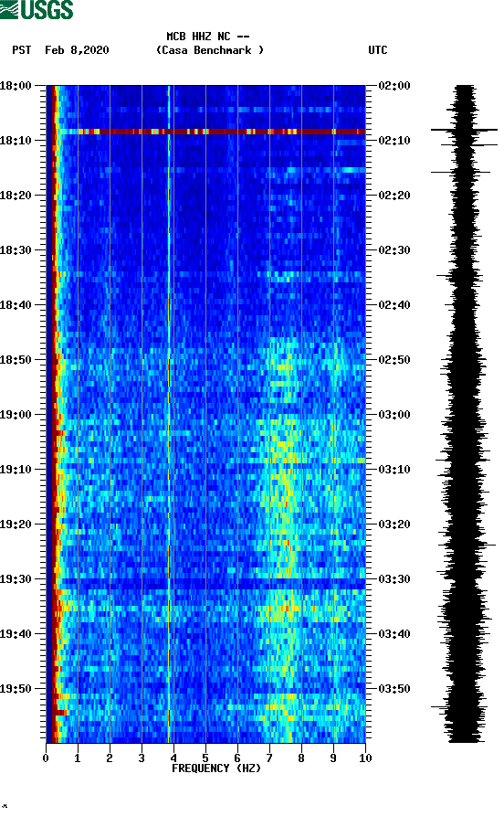Select the station title 'MCB HHZ NC --'

(208, 37)
